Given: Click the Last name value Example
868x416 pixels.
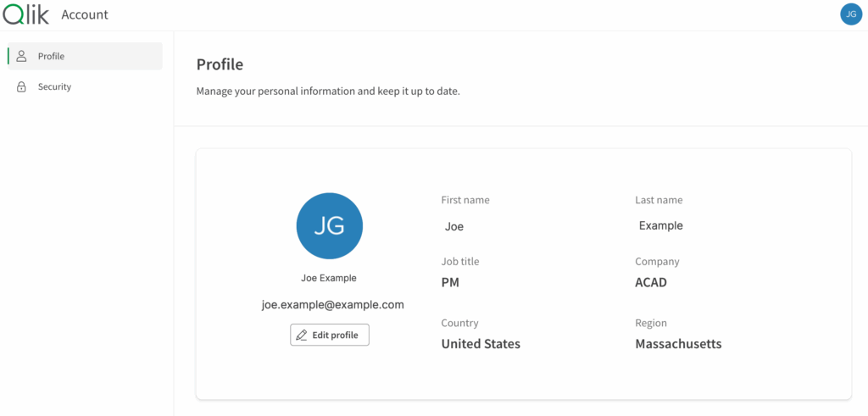Looking at the screenshot, I should [x=660, y=226].
